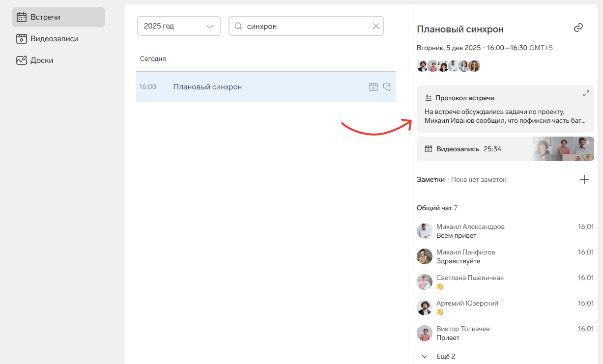
Task: Click participant avatars group
Action: 448,66
